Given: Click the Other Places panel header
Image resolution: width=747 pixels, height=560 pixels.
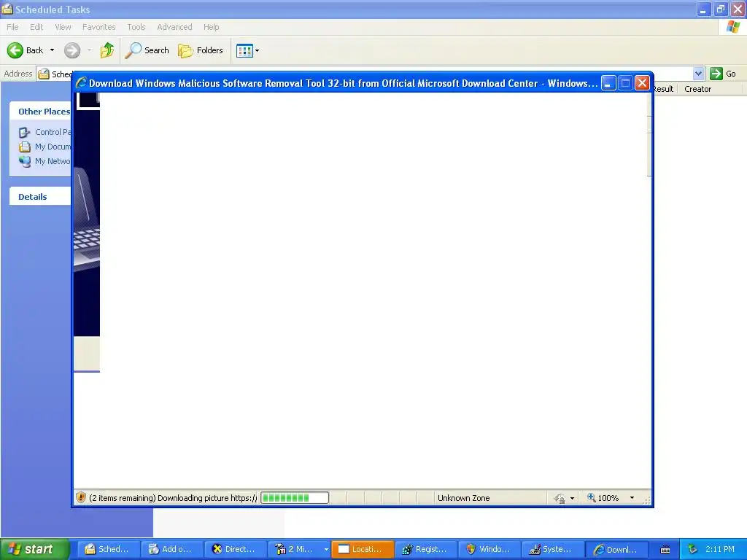Looking at the screenshot, I should pyautogui.click(x=41, y=112).
